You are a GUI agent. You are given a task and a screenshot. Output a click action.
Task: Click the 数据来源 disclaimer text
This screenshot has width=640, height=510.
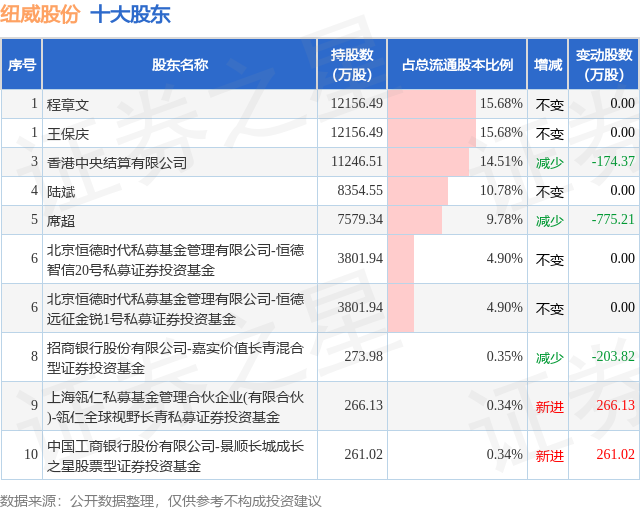tap(161, 501)
